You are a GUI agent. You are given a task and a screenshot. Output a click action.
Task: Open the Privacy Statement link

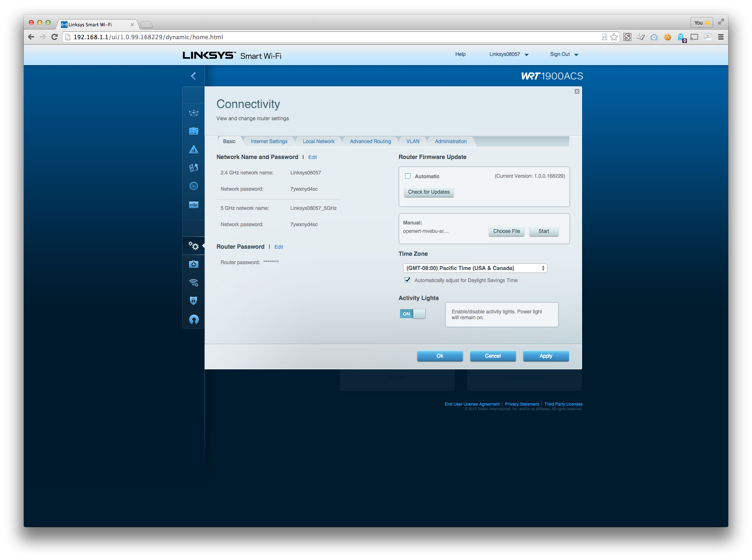click(x=522, y=404)
